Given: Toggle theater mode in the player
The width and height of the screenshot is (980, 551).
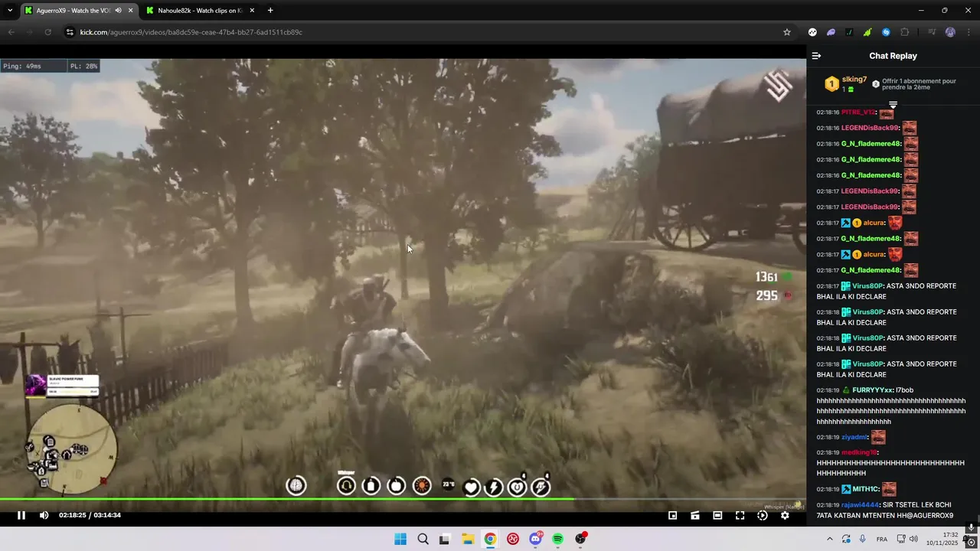Looking at the screenshot, I should [x=717, y=515].
